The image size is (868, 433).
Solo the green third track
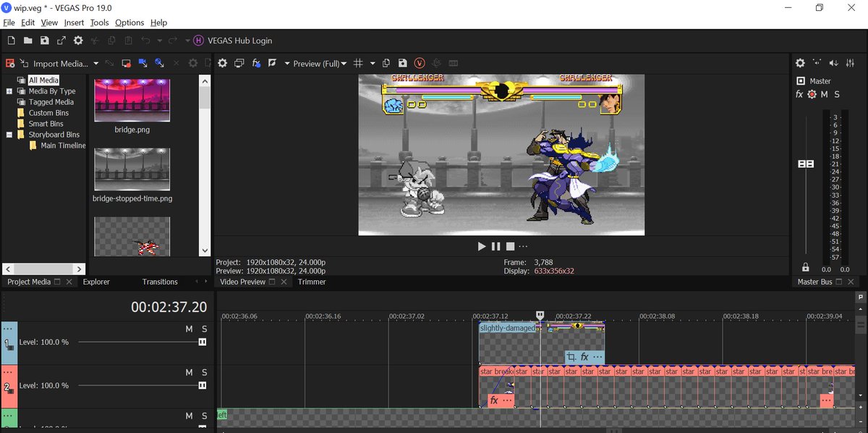coord(205,416)
